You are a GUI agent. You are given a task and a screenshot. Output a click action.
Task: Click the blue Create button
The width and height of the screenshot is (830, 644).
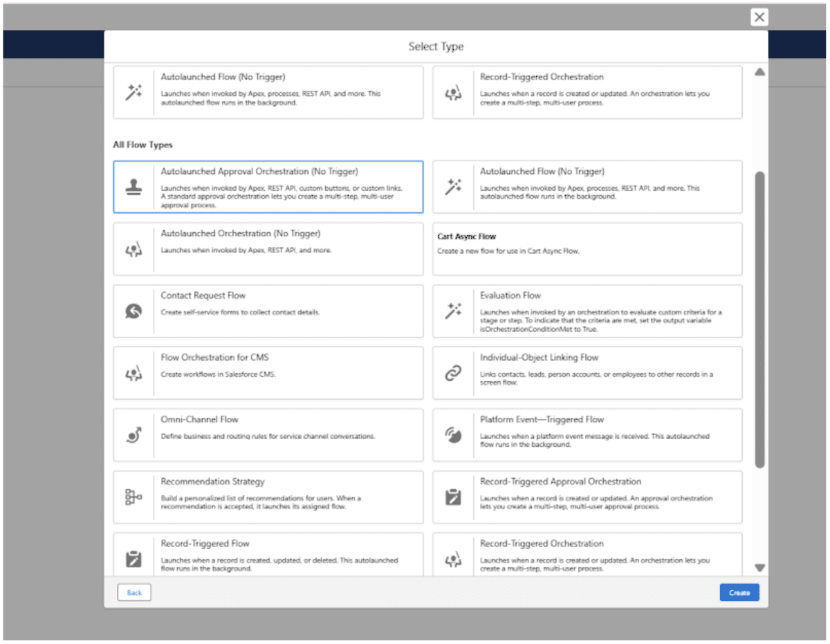[x=739, y=593]
